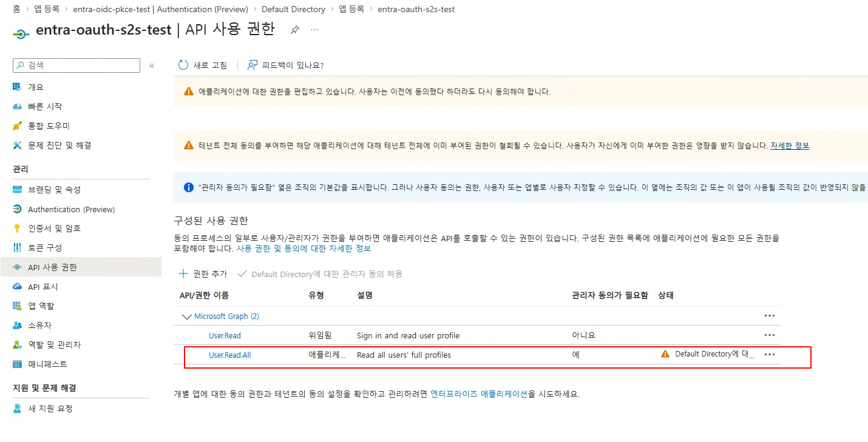Image resolution: width=868 pixels, height=442 pixels.
Task: Open the ellipsis menu for Microsoft Graph row
Action: [x=770, y=316]
